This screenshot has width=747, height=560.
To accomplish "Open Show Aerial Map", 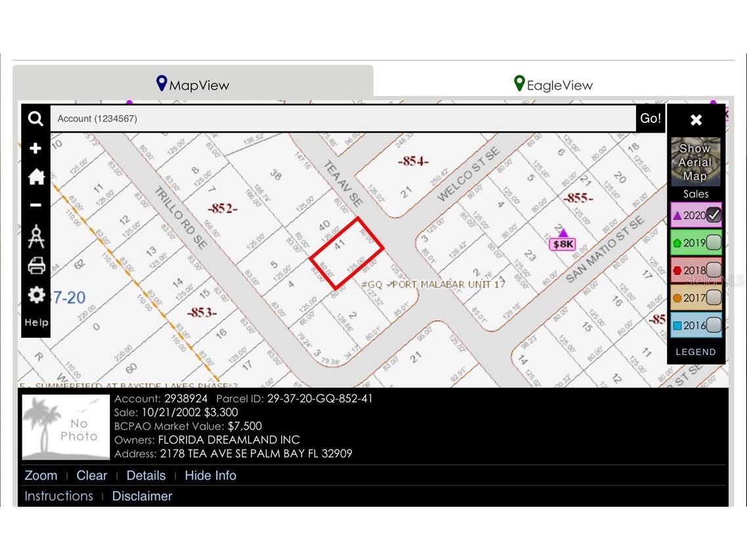I will (x=695, y=162).
